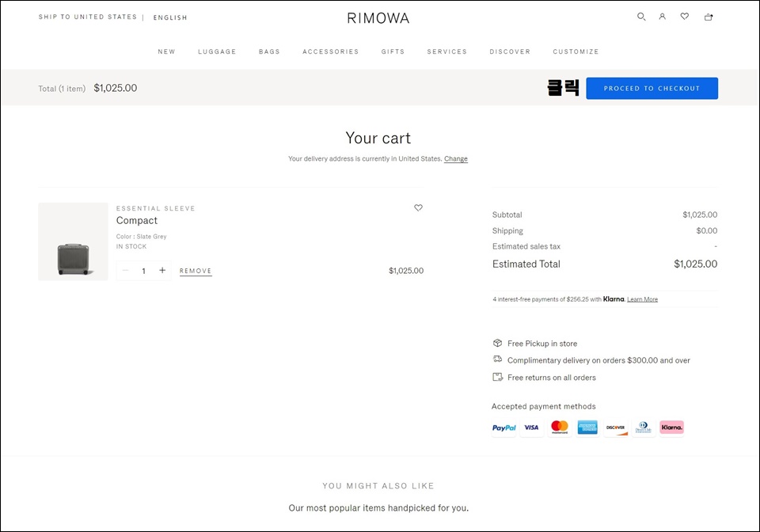The width and height of the screenshot is (760, 532).
Task: Click the Visa payment logo
Action: [531, 427]
